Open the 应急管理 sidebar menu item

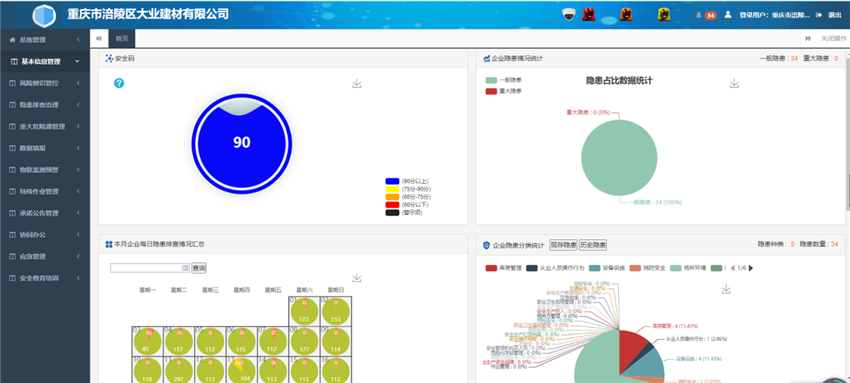45,257
